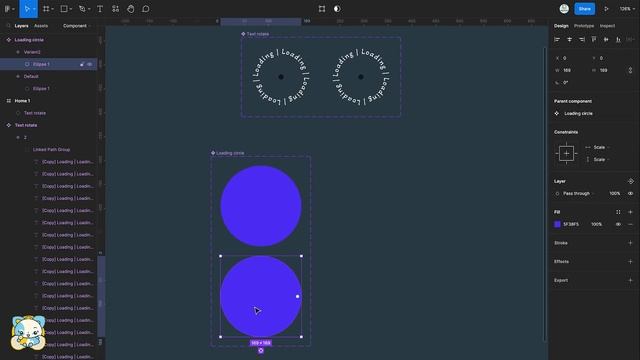Click the layers panel search icon
Viewport: 640px width, 360px height.
coord(9,26)
